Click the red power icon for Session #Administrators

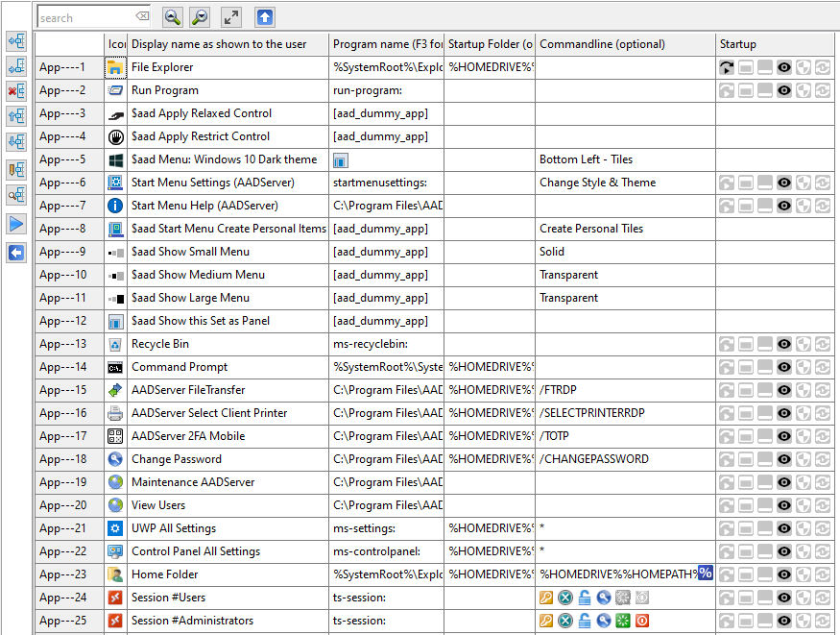pyautogui.click(x=641, y=621)
